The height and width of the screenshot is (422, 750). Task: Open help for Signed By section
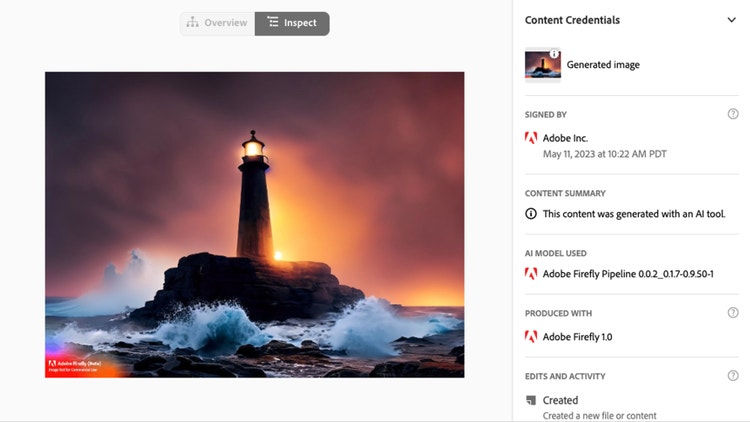tap(733, 114)
